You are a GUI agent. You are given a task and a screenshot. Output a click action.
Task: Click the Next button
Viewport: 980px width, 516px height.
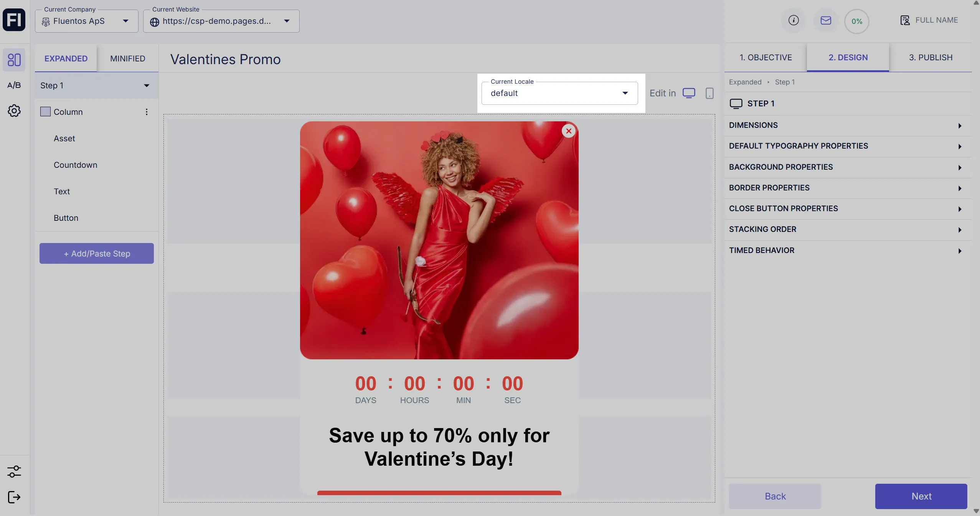(x=921, y=496)
